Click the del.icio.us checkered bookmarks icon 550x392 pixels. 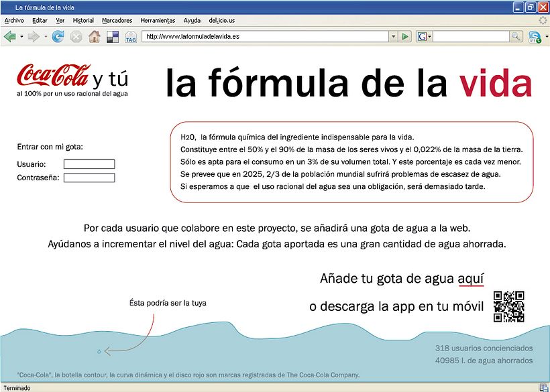[x=113, y=36]
